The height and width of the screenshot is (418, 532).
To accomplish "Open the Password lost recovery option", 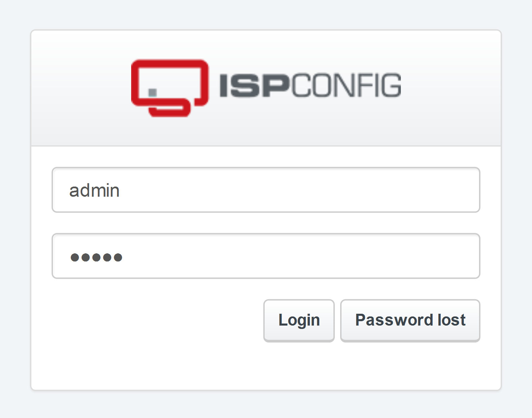I will (x=410, y=320).
